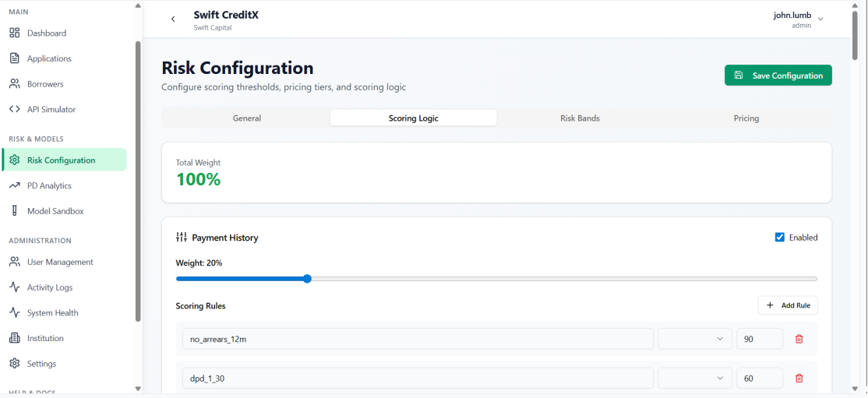Uncheck the Payment History Enabled checkbox

780,238
